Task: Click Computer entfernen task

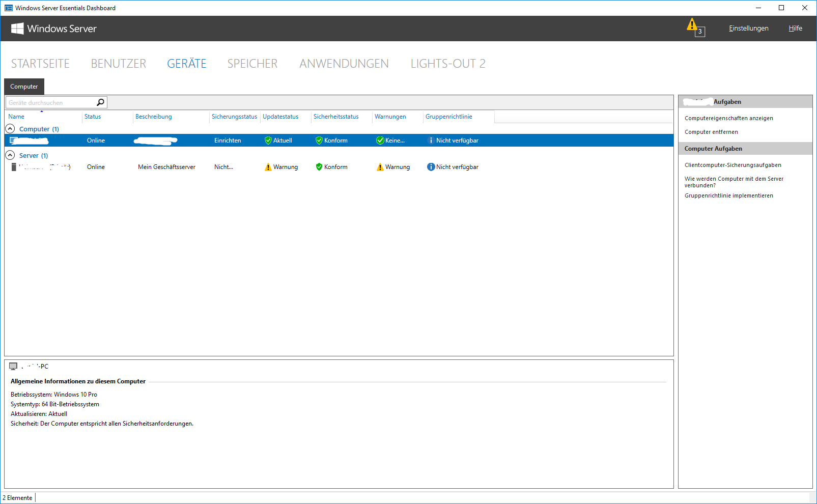Action: tap(711, 132)
